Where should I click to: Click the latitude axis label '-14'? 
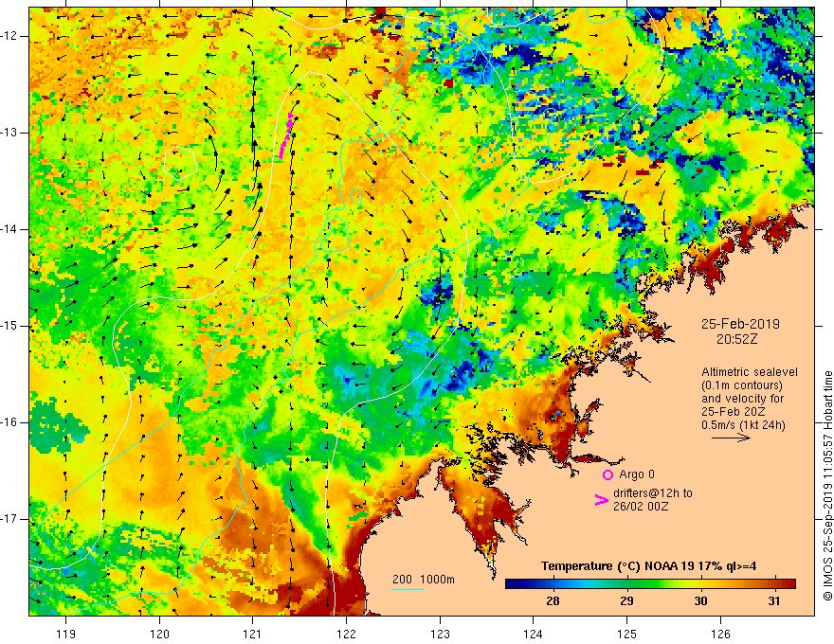[9, 229]
